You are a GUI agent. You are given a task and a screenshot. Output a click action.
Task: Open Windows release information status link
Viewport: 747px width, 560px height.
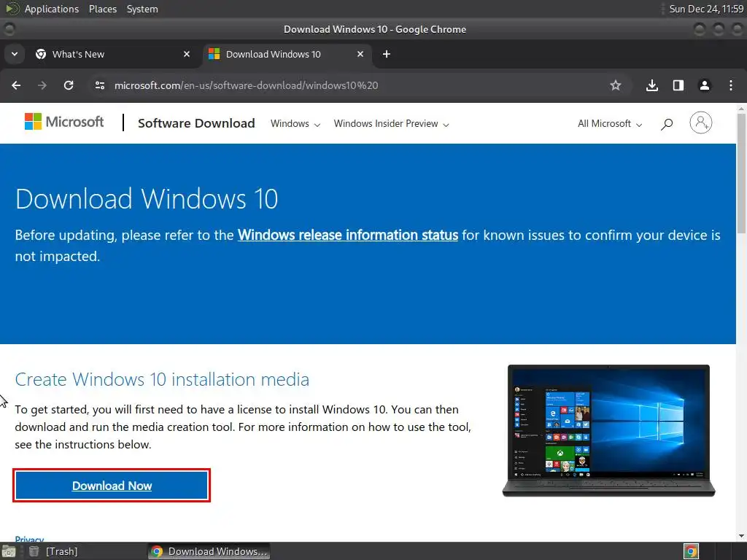pyautogui.click(x=348, y=236)
